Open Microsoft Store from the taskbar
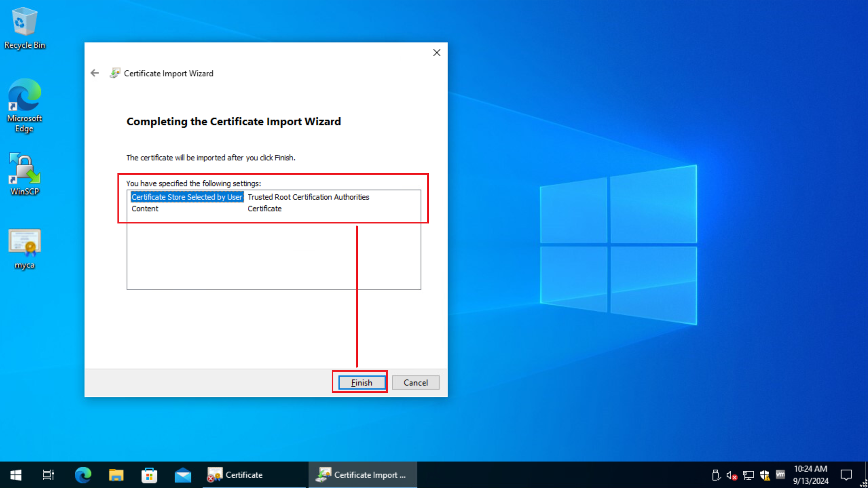The width and height of the screenshot is (868, 488). point(149,475)
